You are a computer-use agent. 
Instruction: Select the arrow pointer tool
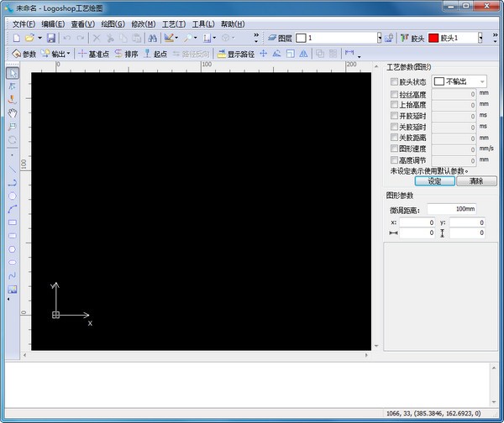pos(13,74)
